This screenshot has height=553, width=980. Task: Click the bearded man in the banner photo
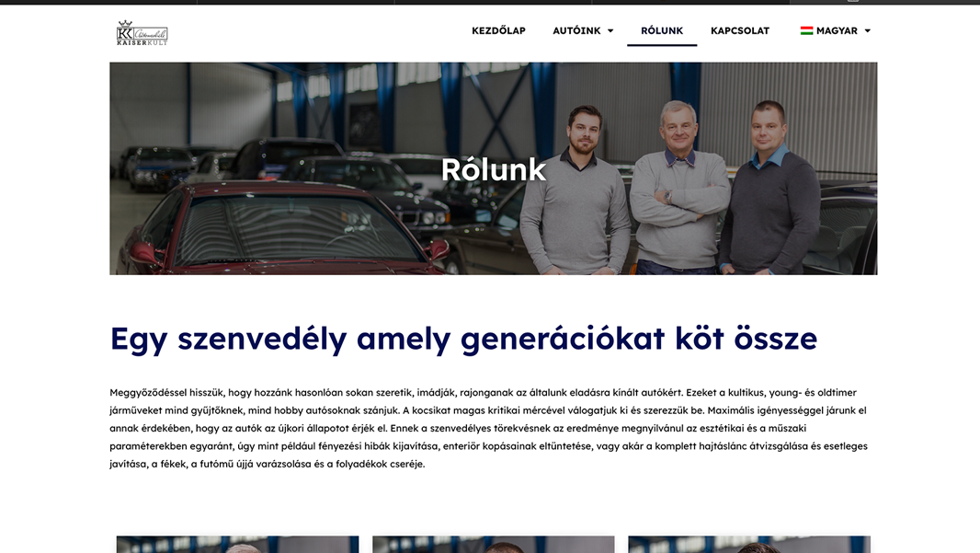[x=575, y=190]
